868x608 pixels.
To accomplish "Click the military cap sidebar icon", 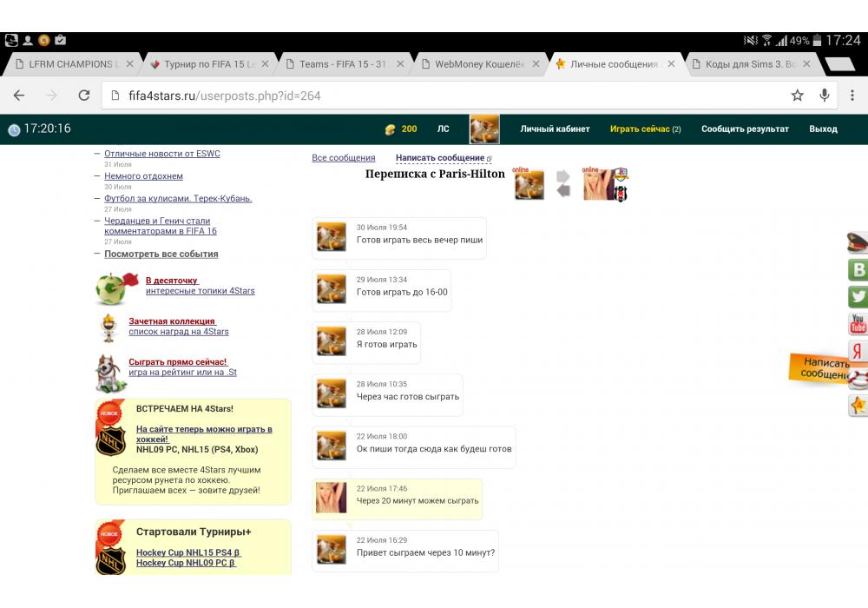I will pyautogui.click(x=858, y=243).
